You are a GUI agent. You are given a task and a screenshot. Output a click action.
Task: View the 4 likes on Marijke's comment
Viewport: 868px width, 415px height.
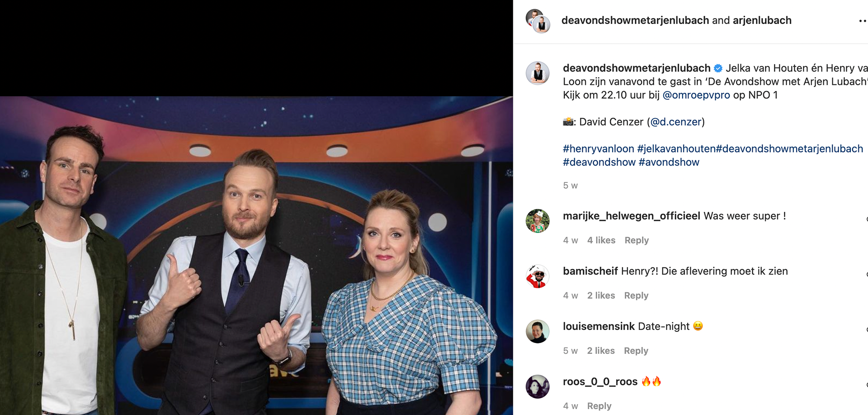(601, 240)
